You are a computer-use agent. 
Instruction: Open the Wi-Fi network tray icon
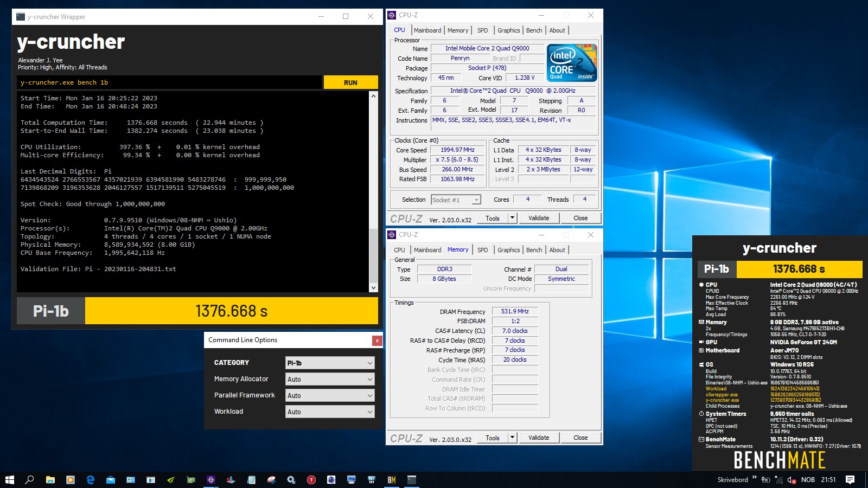coord(779,480)
